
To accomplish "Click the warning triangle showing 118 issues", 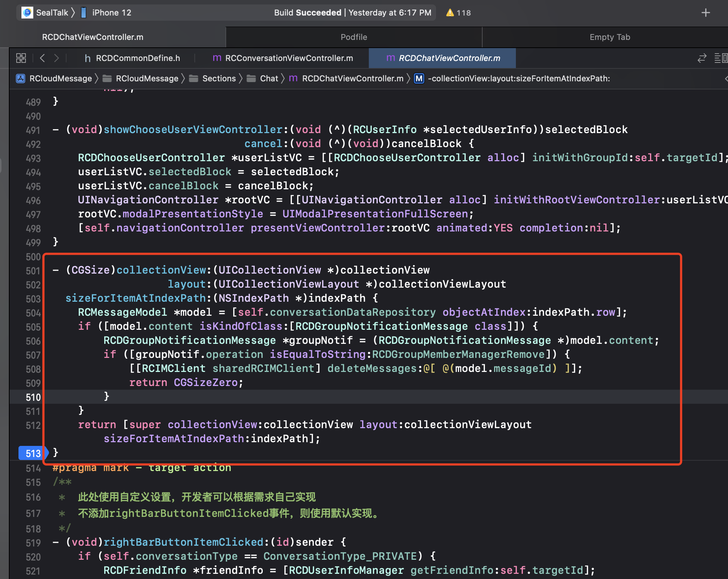I will 450,13.
